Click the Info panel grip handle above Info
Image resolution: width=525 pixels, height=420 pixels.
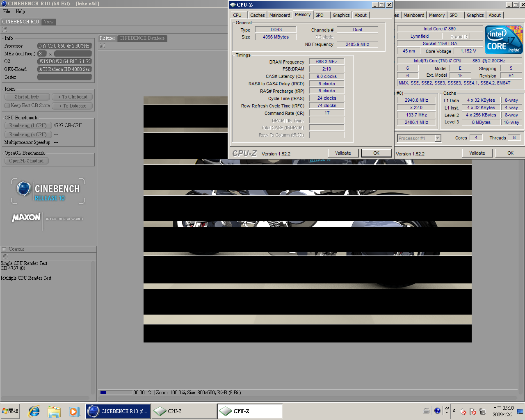[5, 30]
